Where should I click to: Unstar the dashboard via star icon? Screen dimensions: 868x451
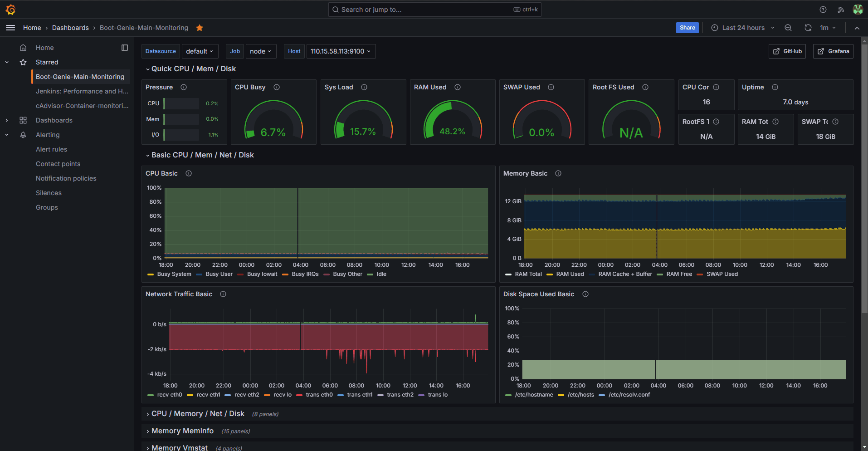click(x=200, y=28)
